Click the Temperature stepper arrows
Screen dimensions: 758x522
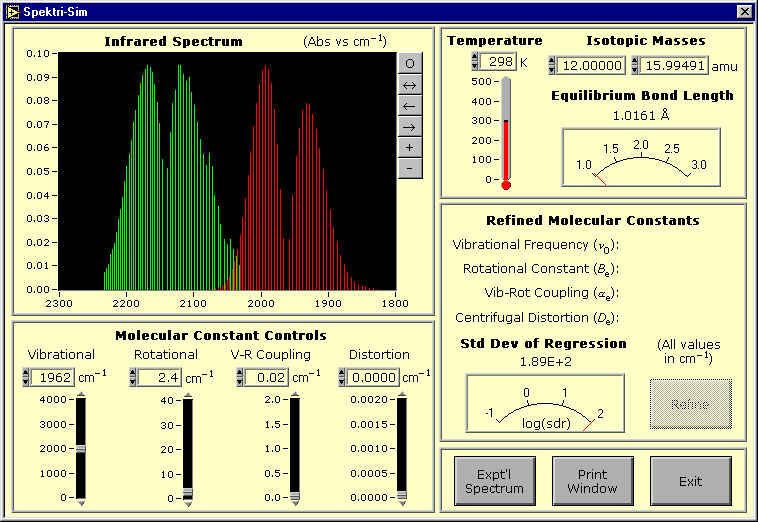475,62
